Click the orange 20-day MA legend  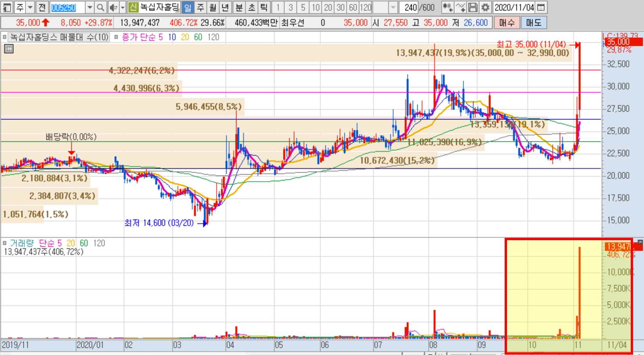pyautogui.click(x=185, y=37)
